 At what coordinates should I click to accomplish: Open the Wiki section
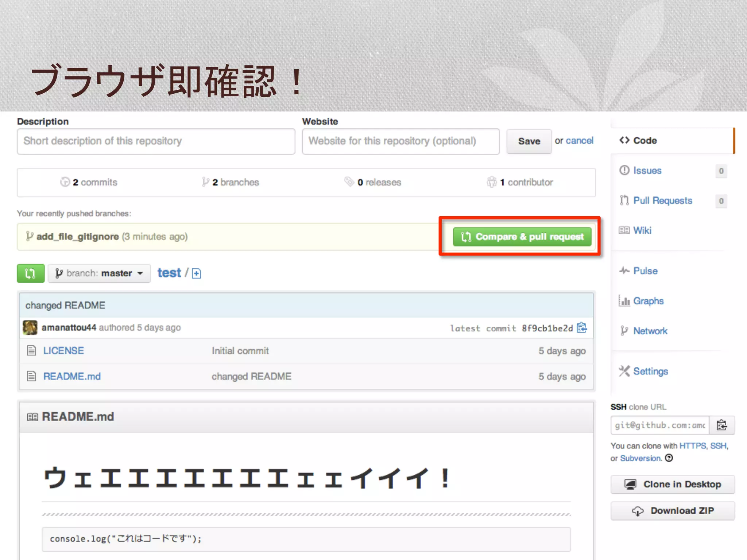(642, 230)
